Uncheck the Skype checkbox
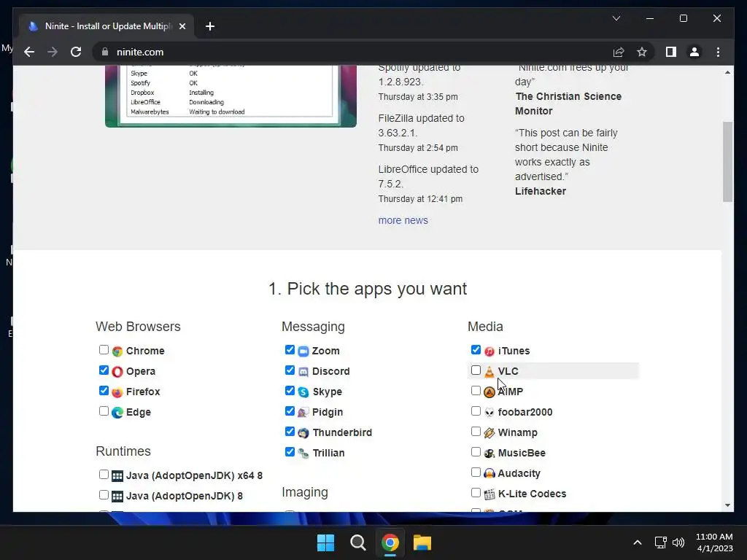The width and height of the screenshot is (747, 560). 290,391
